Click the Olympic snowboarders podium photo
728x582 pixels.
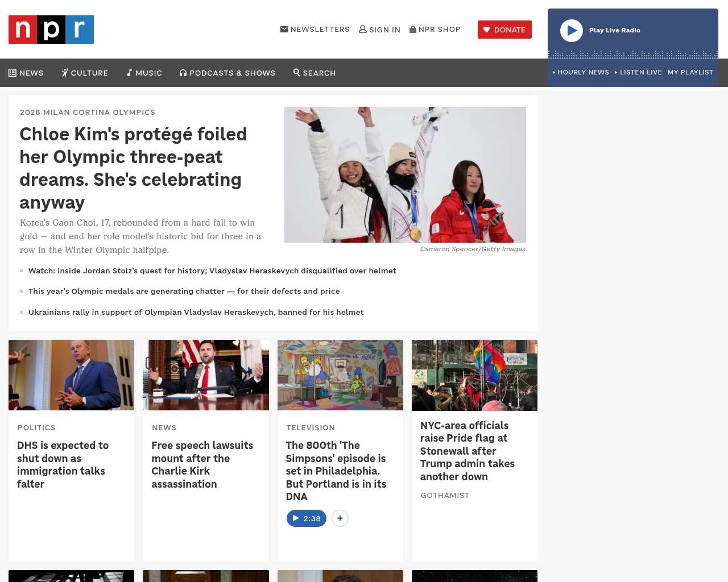(405, 174)
